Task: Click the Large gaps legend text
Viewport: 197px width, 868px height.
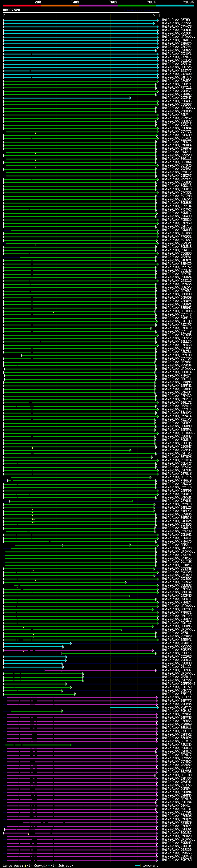Action: coord(13,865)
